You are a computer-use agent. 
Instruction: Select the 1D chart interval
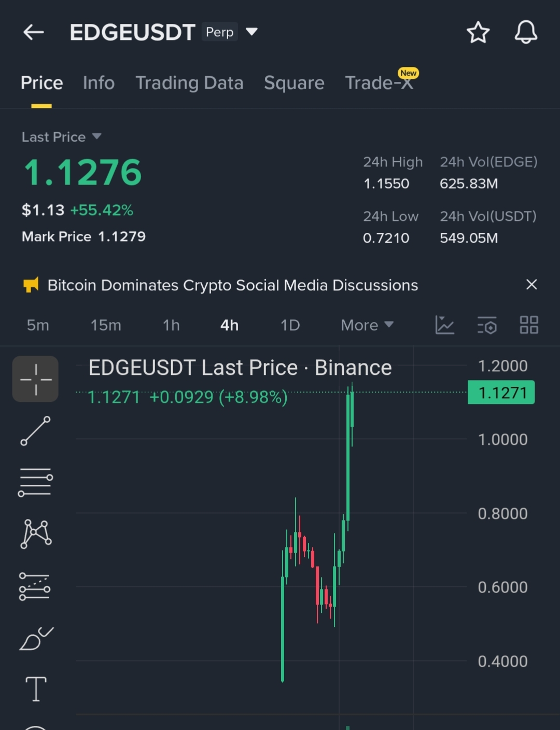click(x=290, y=325)
